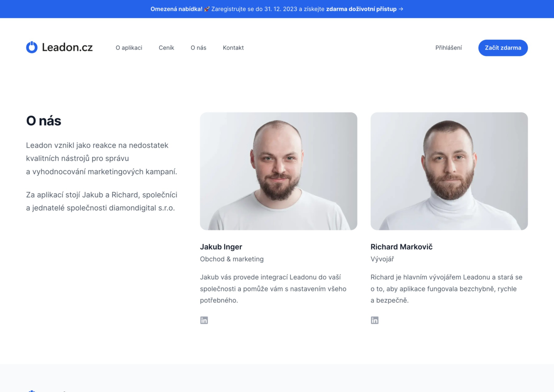Select the Jakub Inger name heading

coord(221,247)
